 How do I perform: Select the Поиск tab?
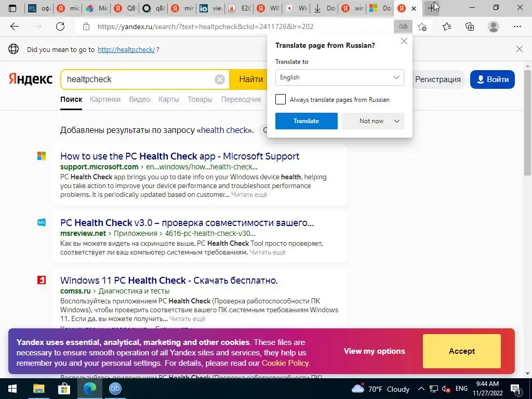pos(71,99)
